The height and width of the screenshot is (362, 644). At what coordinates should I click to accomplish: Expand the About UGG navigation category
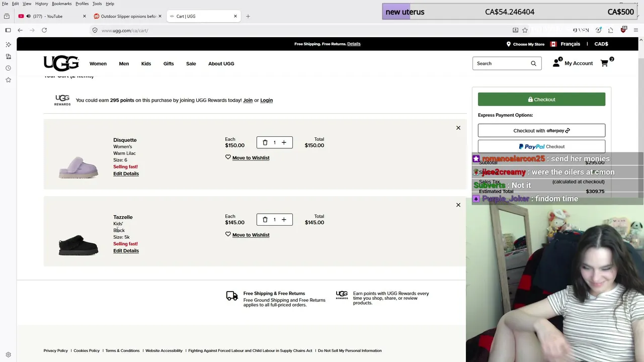click(x=221, y=64)
